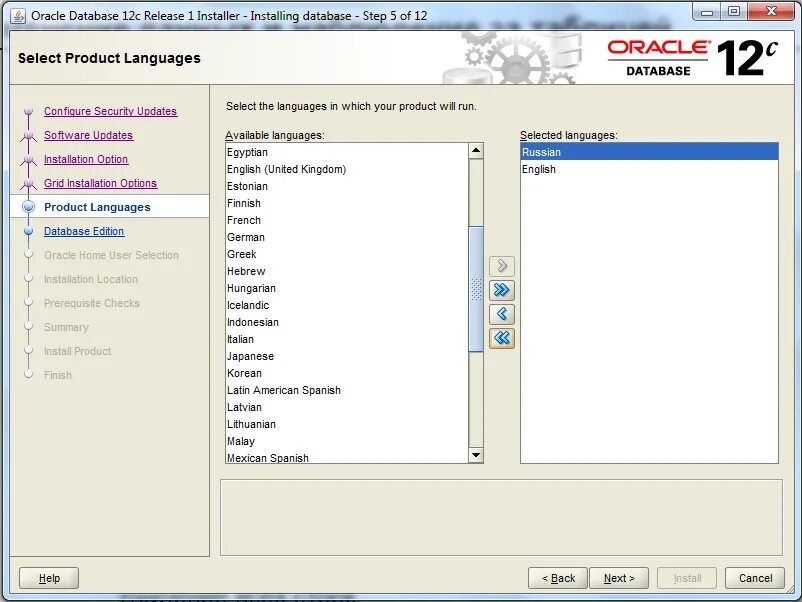Select Lithuanian in Available languages
This screenshot has height=602, width=802.
(x=347, y=424)
